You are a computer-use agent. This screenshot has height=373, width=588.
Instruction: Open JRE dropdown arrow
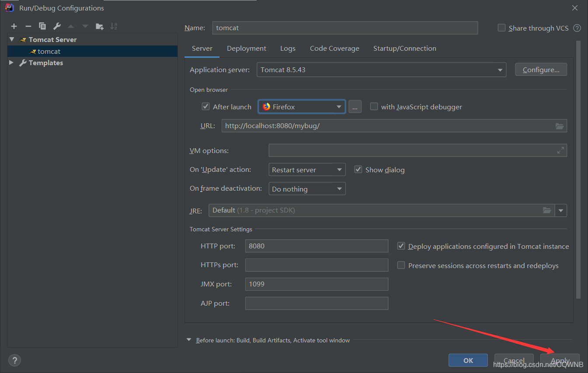[x=561, y=210]
